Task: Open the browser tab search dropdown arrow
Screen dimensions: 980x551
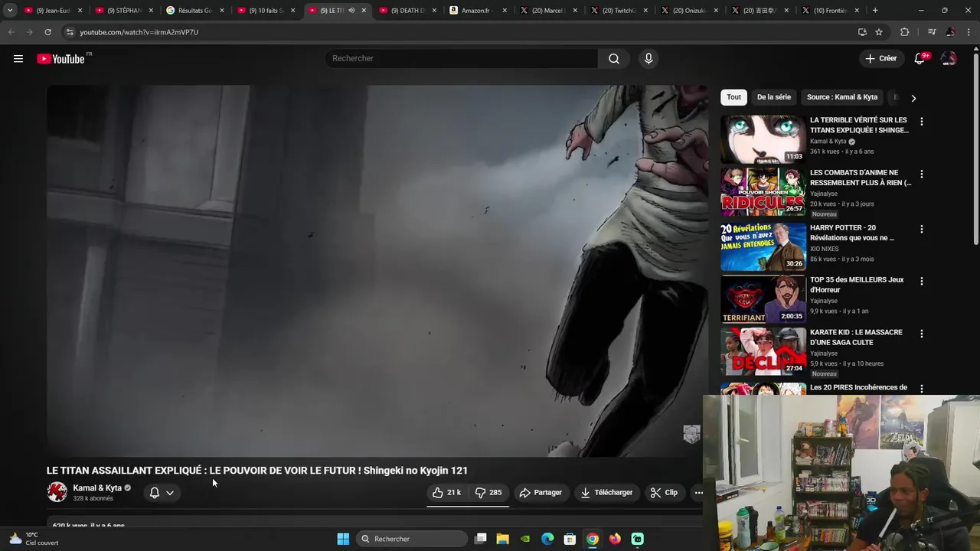Action: tap(10, 11)
